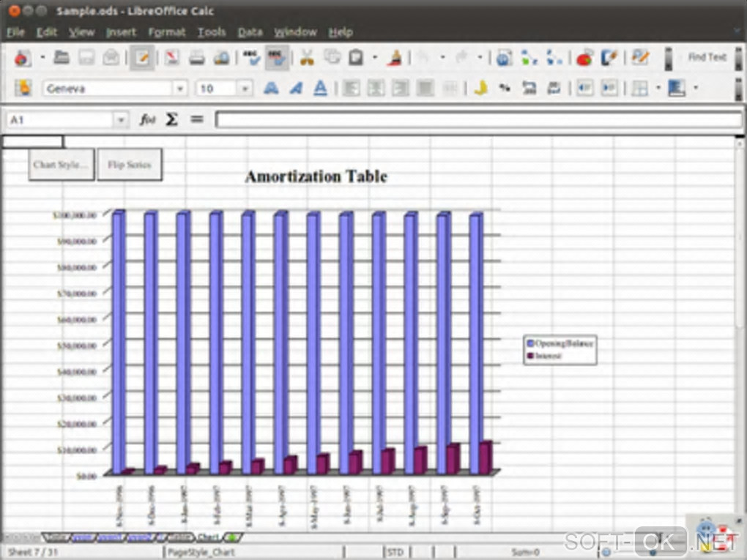The width and height of the screenshot is (747, 560).
Task: Toggle Bold formatting
Action: tap(271, 88)
